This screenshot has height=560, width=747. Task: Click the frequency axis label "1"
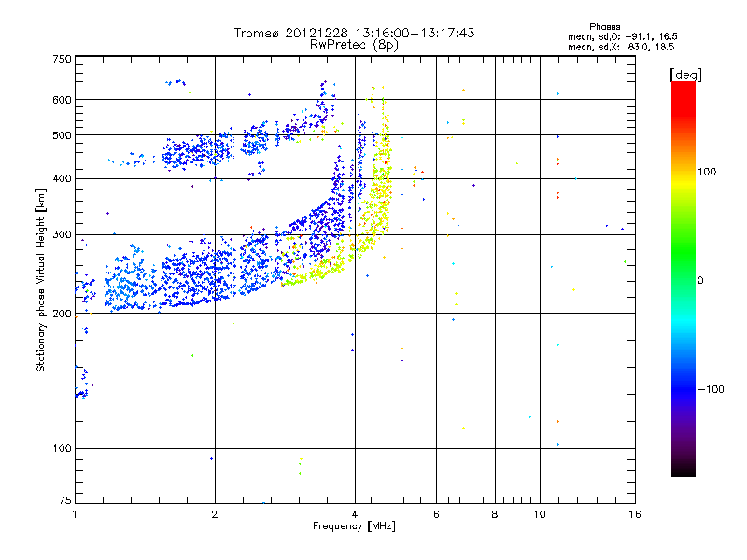coord(75,514)
